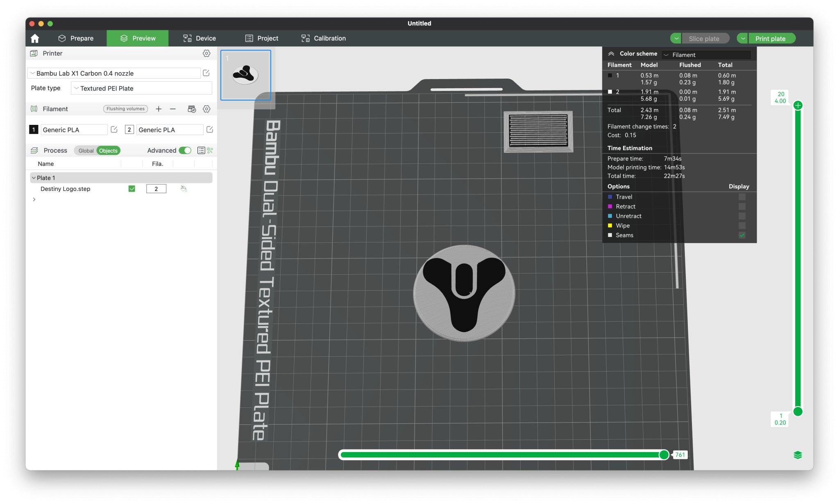Uncheck the Destiny Logo.step printable checkbox
The height and width of the screenshot is (504, 839).
pyautogui.click(x=132, y=189)
